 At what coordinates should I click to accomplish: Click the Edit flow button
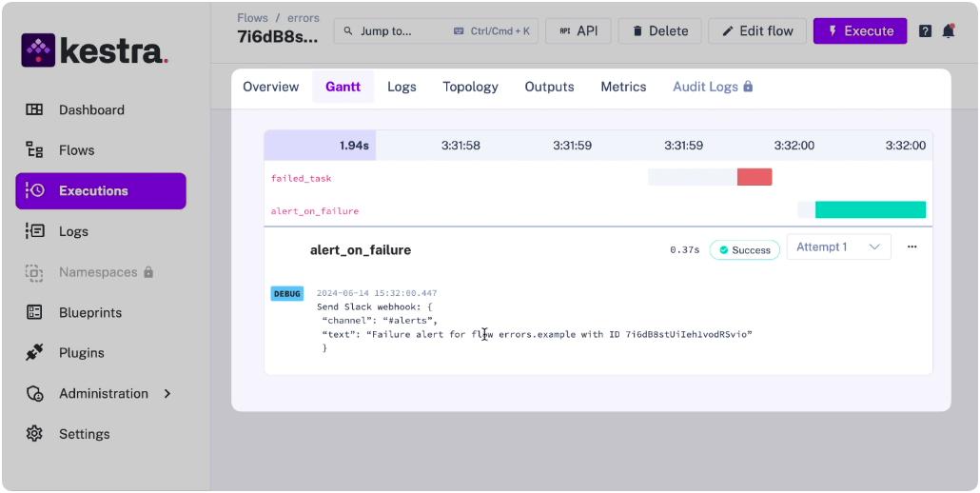757,31
